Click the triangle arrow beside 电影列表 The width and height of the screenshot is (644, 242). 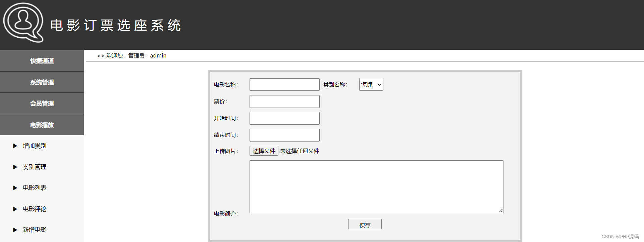15,188
